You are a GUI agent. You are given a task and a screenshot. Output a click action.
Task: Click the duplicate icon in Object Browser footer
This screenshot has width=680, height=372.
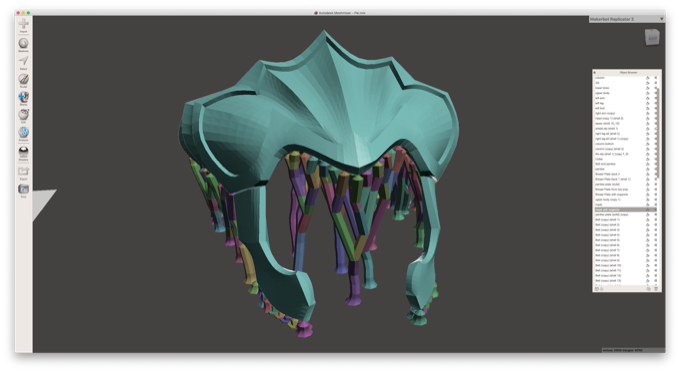tap(649, 289)
